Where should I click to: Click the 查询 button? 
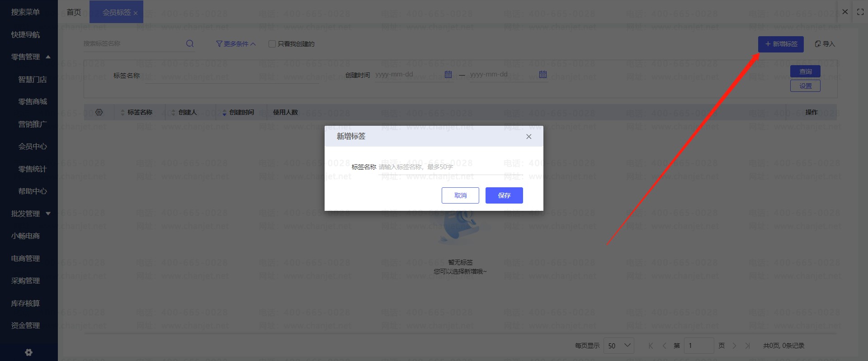805,71
